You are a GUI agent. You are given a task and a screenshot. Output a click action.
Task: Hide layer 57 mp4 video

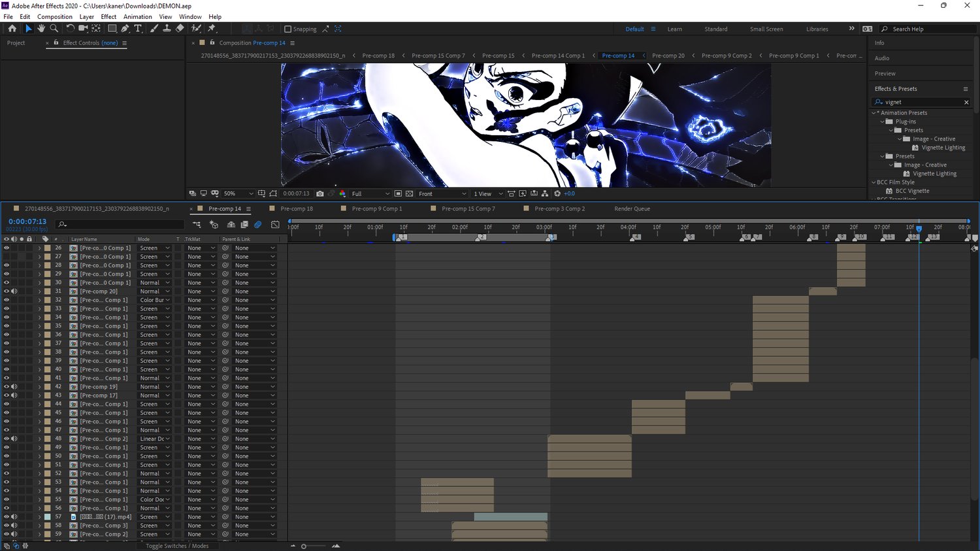pos(7,517)
